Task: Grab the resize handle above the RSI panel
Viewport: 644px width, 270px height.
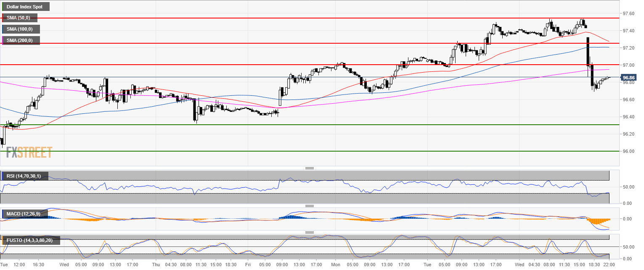Action: pyautogui.click(x=310, y=168)
